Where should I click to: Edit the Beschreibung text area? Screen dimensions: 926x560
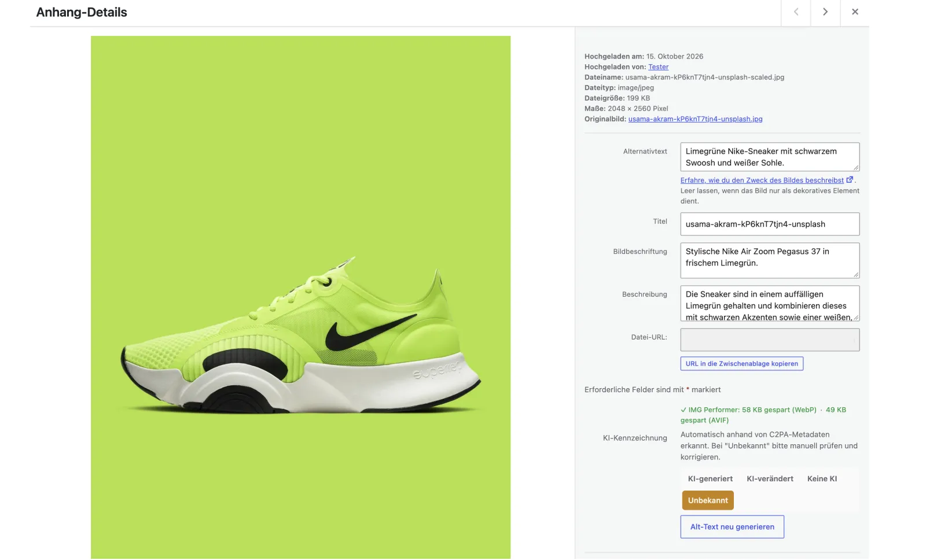click(x=770, y=304)
